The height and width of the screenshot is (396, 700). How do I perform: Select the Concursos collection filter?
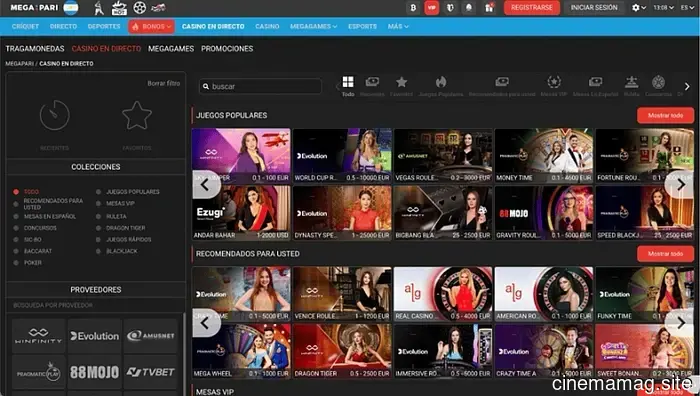tap(35, 228)
